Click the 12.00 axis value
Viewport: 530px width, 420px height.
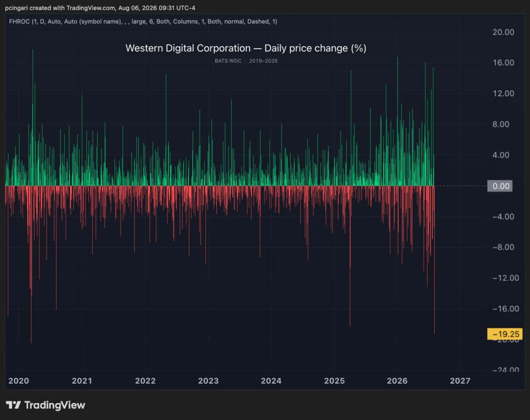503,93
